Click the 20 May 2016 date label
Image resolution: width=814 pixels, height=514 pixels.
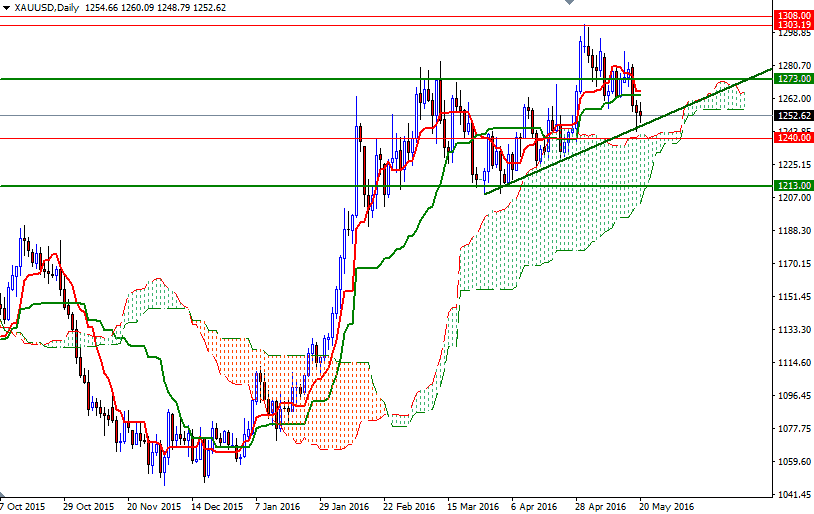pos(667,506)
